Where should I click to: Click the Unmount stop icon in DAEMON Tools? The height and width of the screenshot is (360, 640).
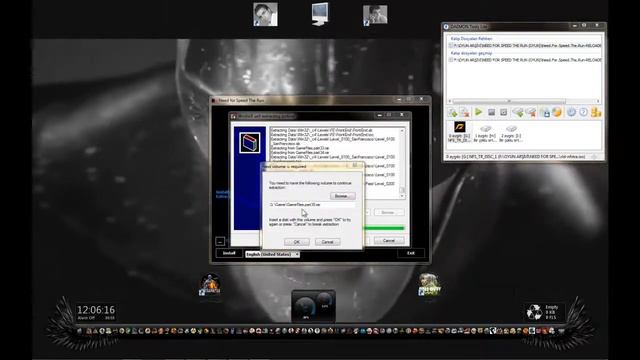tap(491, 112)
